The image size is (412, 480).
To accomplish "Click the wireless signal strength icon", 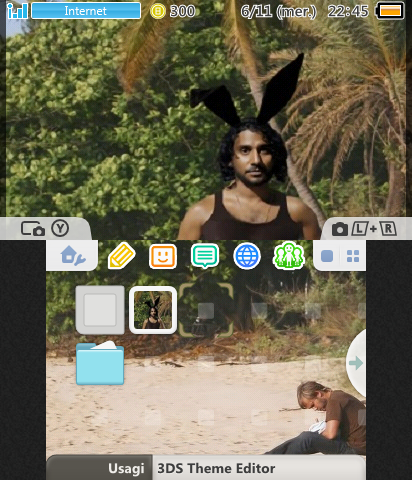I will (x=17, y=11).
